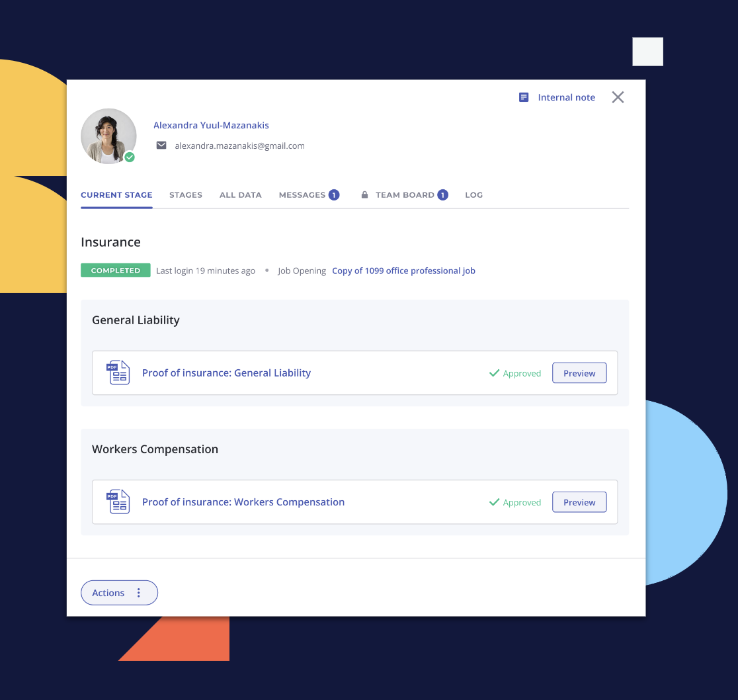Screen dimensions: 738x700
Task: Preview the General Liability insurance proof
Action: click(579, 373)
